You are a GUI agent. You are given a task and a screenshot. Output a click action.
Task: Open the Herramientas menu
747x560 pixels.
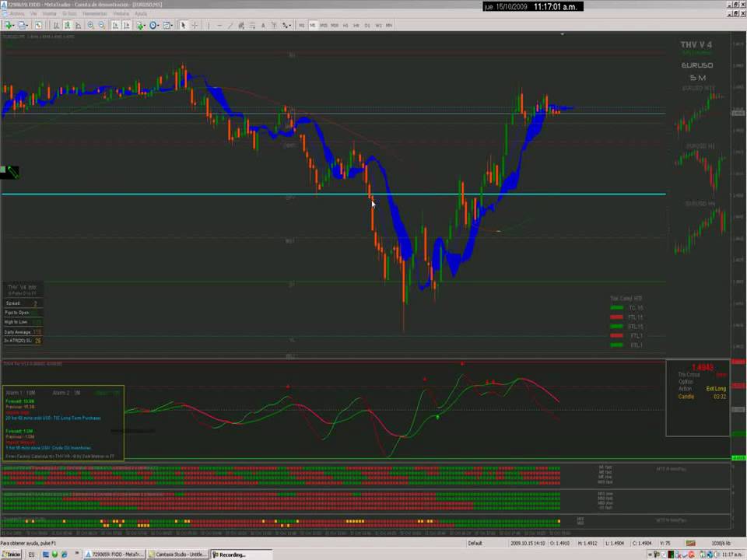coord(95,13)
